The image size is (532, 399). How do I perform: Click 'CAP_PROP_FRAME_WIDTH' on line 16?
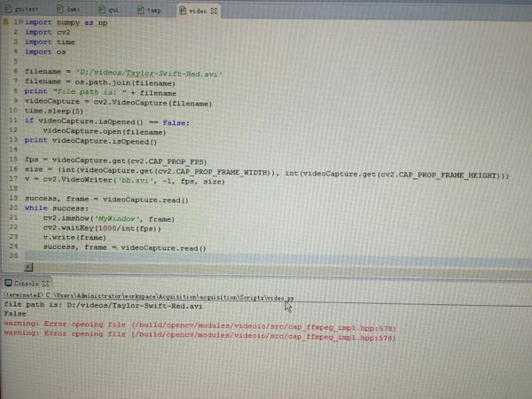tap(223, 172)
